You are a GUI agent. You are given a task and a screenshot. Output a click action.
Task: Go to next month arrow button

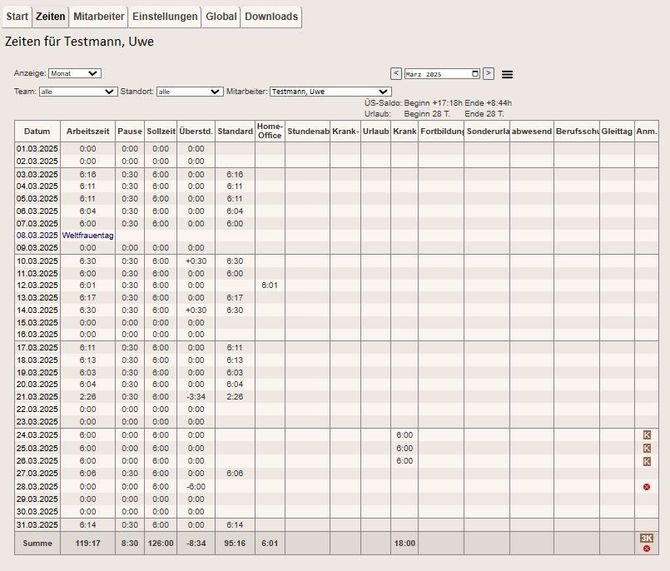[x=488, y=74]
